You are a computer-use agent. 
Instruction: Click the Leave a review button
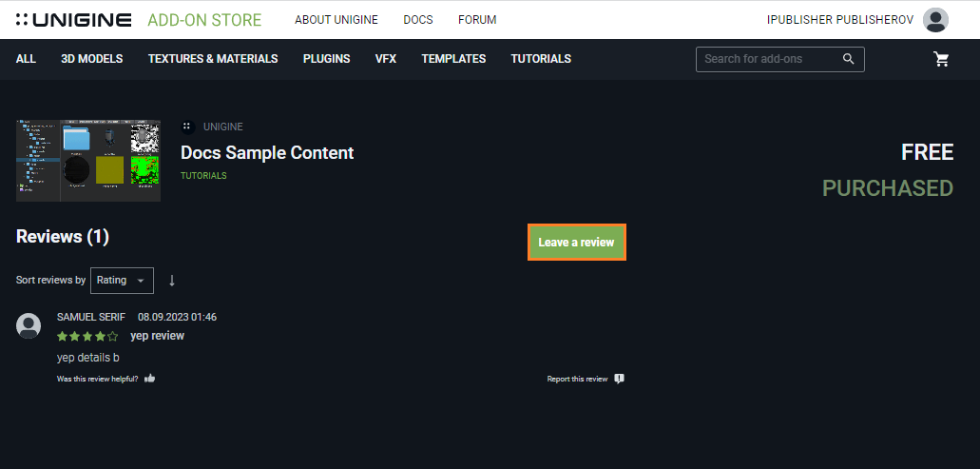(x=576, y=242)
